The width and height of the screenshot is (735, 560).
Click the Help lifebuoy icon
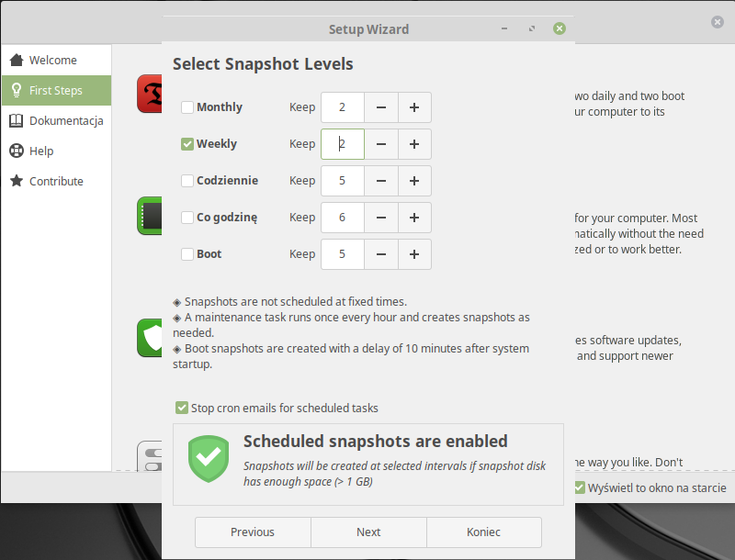pyautogui.click(x=17, y=151)
